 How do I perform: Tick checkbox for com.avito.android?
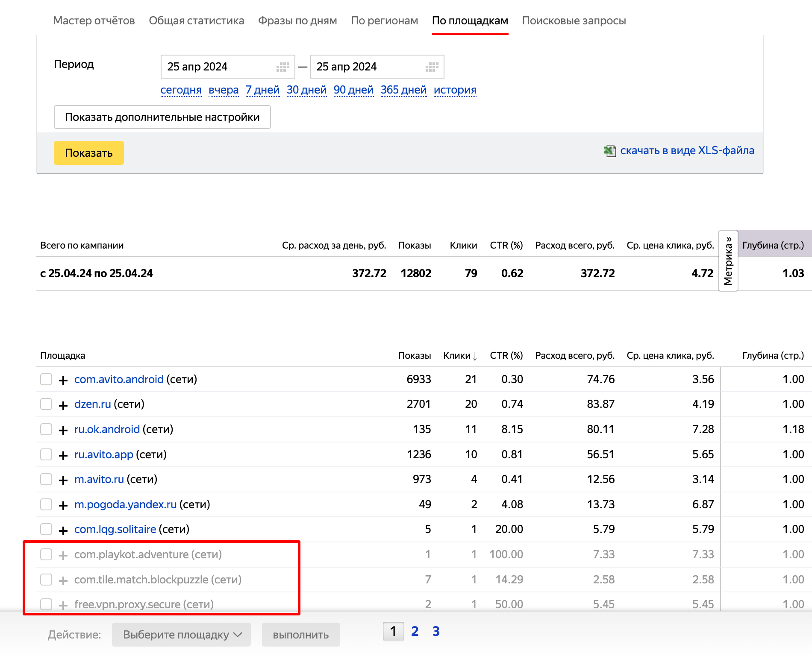(46, 379)
